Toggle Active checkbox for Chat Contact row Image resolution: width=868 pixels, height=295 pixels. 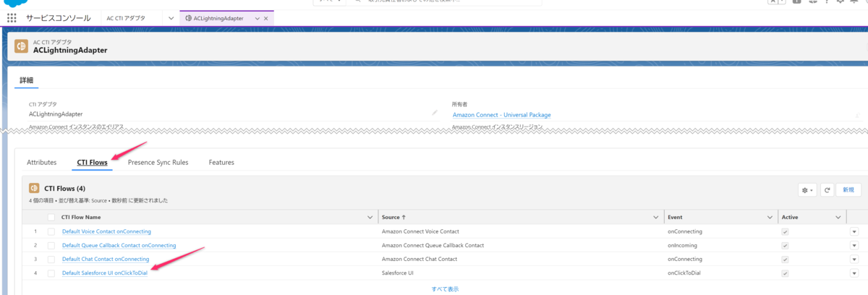coord(785,259)
